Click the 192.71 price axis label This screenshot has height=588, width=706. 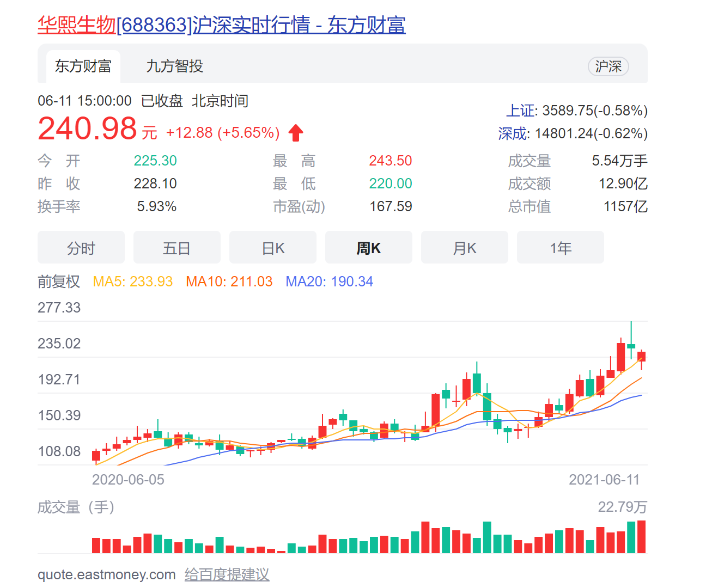59,379
